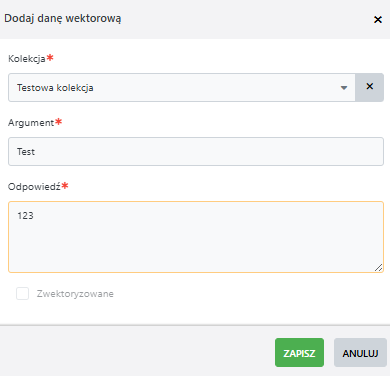Viewport: 390px width, 376px height.
Task: Expand the Kolekcja dropdown arrow
Action: pyautogui.click(x=344, y=88)
